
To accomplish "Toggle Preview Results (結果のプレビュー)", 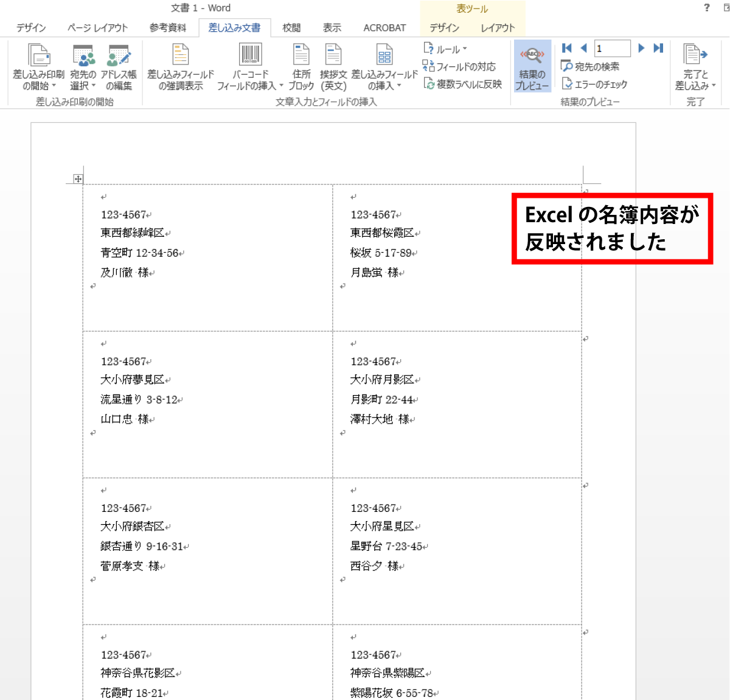I will [x=532, y=66].
